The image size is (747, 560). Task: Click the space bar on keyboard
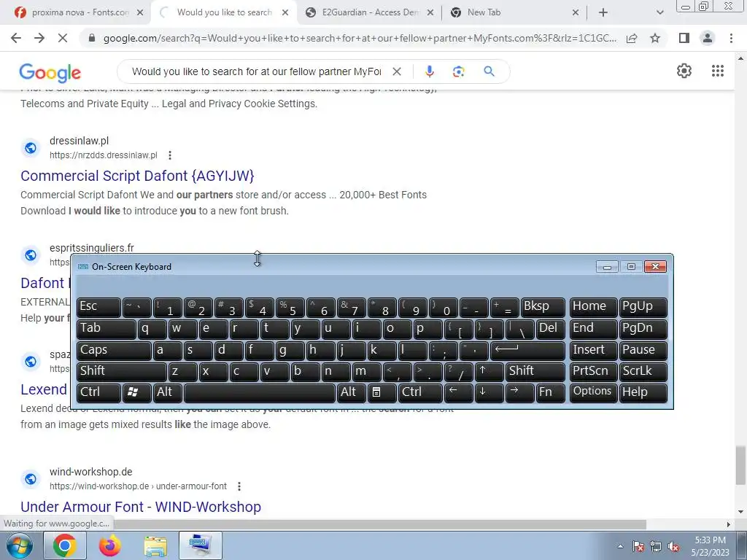tap(260, 392)
